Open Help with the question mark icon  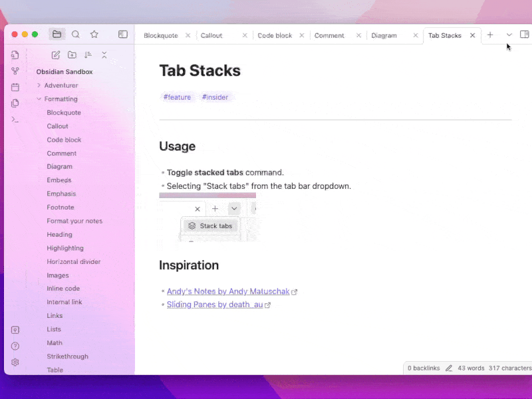(x=15, y=346)
